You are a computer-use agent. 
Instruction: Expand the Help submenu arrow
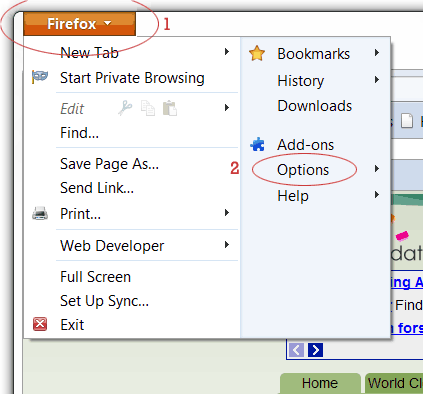pos(377,195)
